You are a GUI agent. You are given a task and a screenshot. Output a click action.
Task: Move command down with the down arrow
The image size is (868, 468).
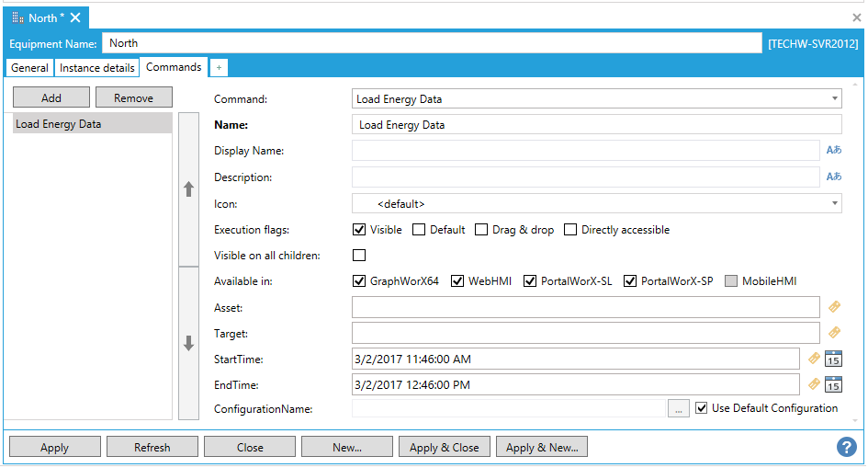click(x=188, y=344)
